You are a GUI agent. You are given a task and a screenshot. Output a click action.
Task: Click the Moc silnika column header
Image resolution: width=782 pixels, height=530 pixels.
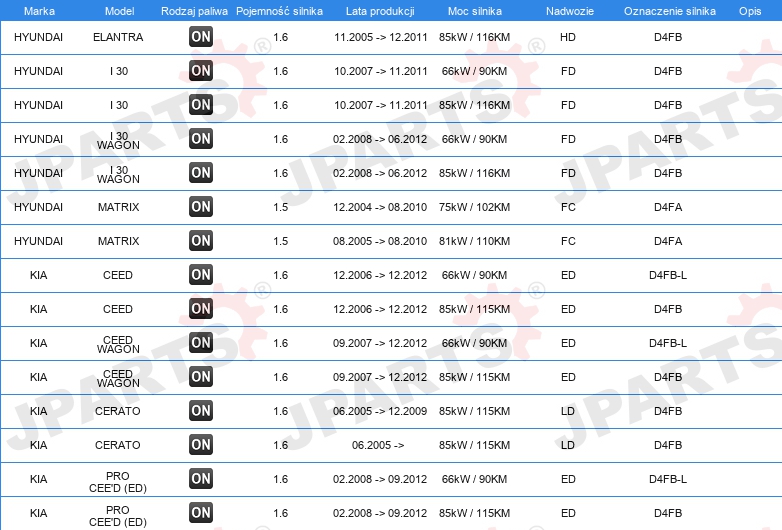[x=475, y=11]
